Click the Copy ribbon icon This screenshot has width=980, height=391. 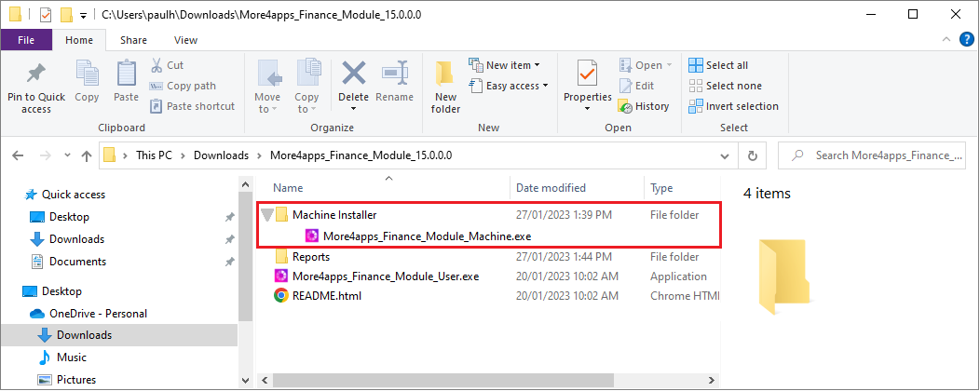coord(87,73)
